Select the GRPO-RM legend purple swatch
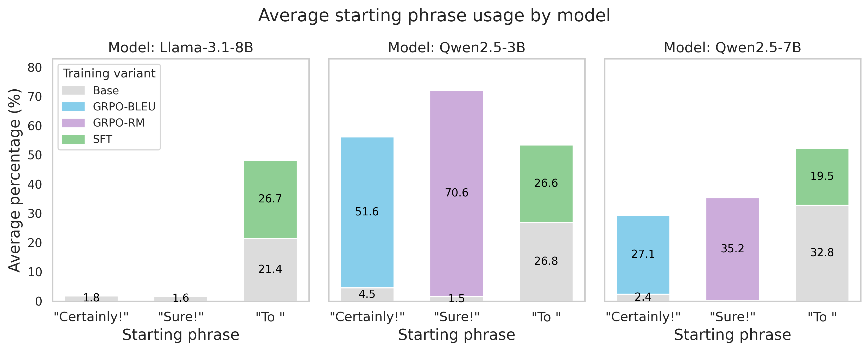The width and height of the screenshot is (868, 350). point(73,123)
